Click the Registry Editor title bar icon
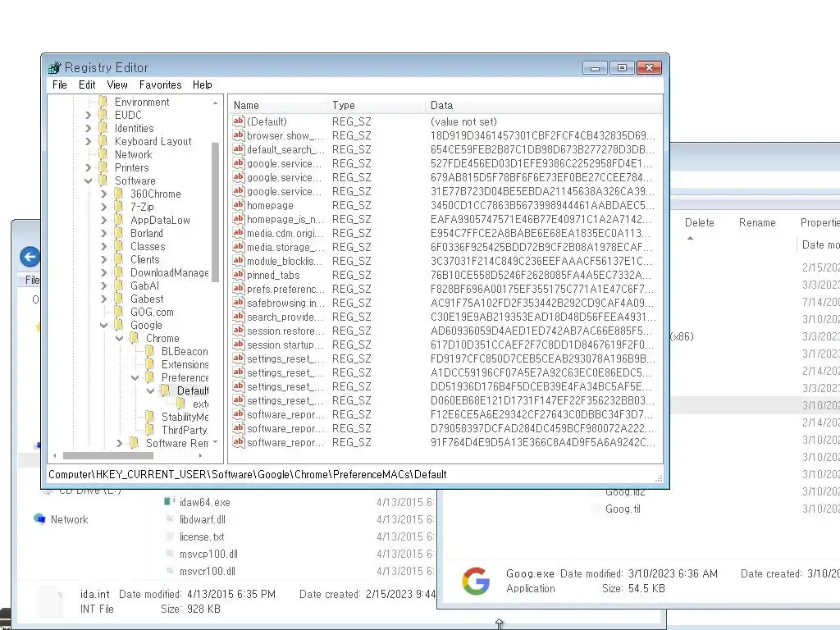Screen dimensions: 840x630 tap(54, 68)
